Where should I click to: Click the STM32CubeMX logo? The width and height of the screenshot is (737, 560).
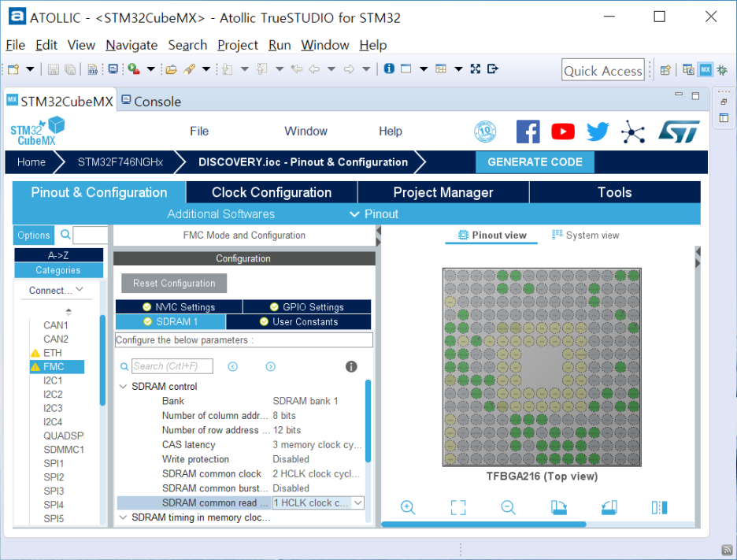pyautogui.click(x=37, y=132)
